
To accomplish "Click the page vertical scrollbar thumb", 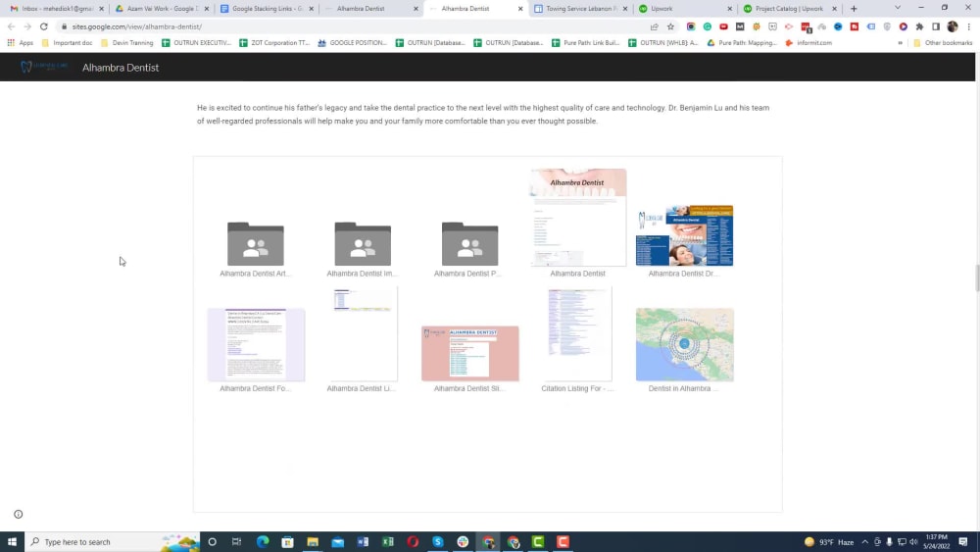I will click(977, 277).
